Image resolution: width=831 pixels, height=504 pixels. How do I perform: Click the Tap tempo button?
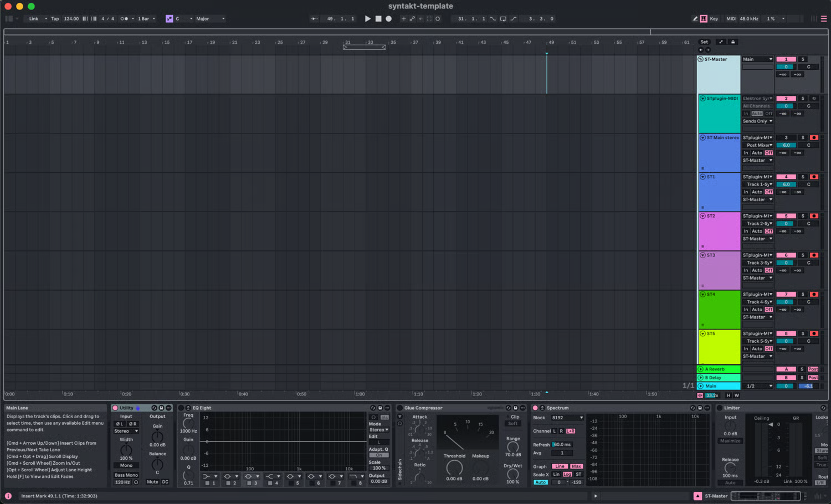[x=55, y=19]
